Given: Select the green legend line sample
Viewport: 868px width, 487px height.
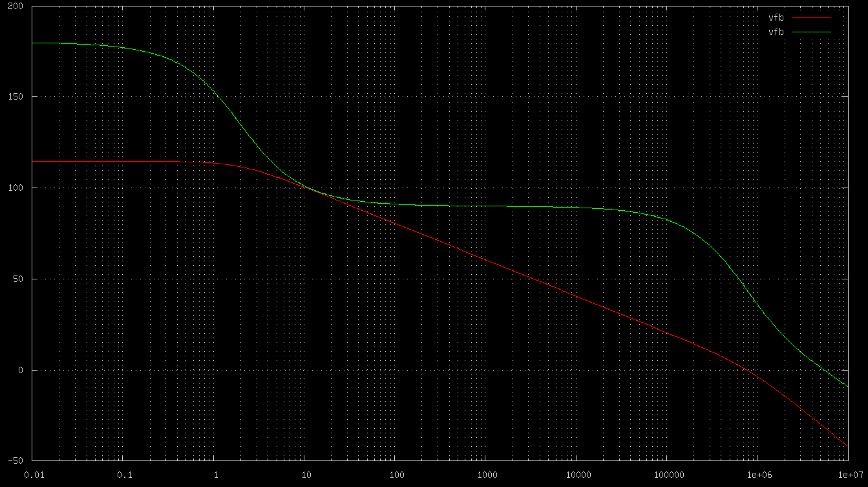Looking at the screenshot, I should click(x=811, y=31).
